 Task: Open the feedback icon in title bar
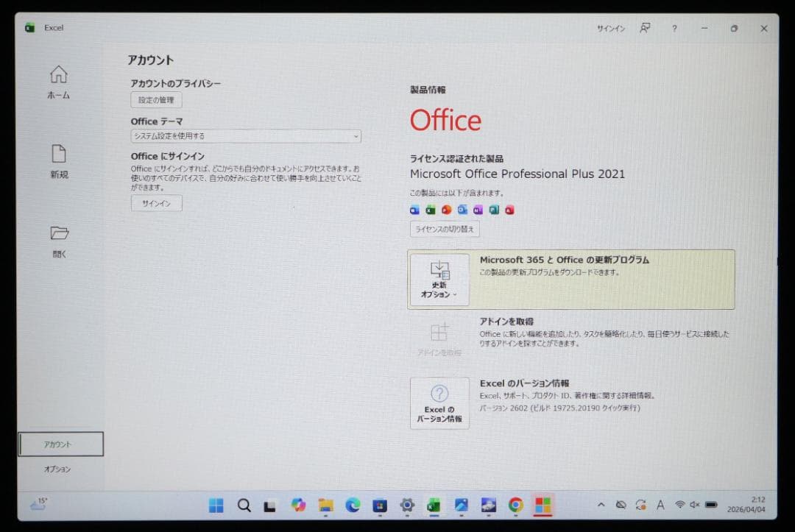(645, 29)
